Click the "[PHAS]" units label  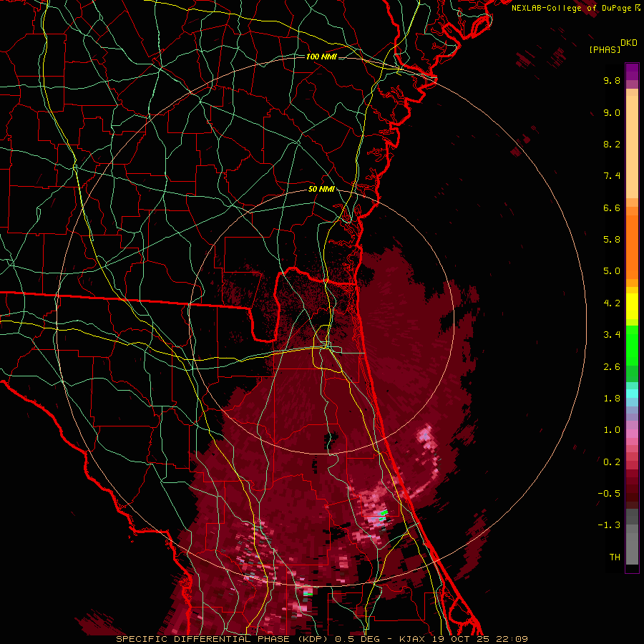pos(605,50)
